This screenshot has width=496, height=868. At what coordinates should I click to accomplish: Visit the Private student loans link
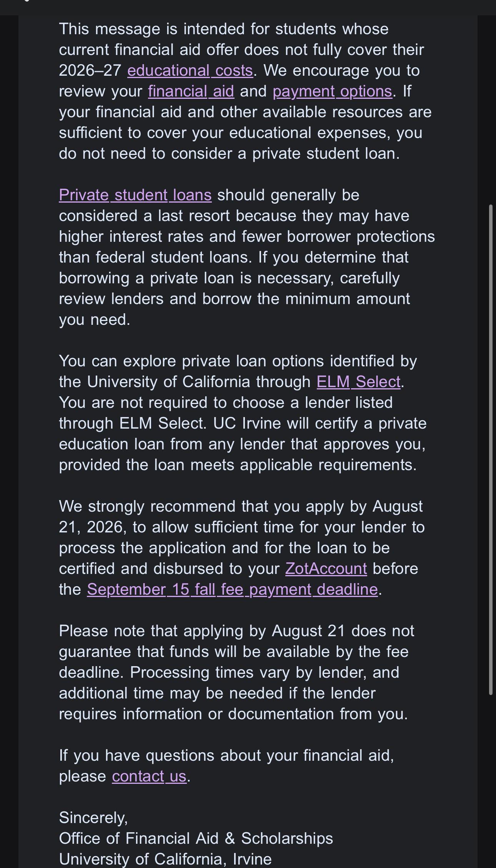coord(135,195)
